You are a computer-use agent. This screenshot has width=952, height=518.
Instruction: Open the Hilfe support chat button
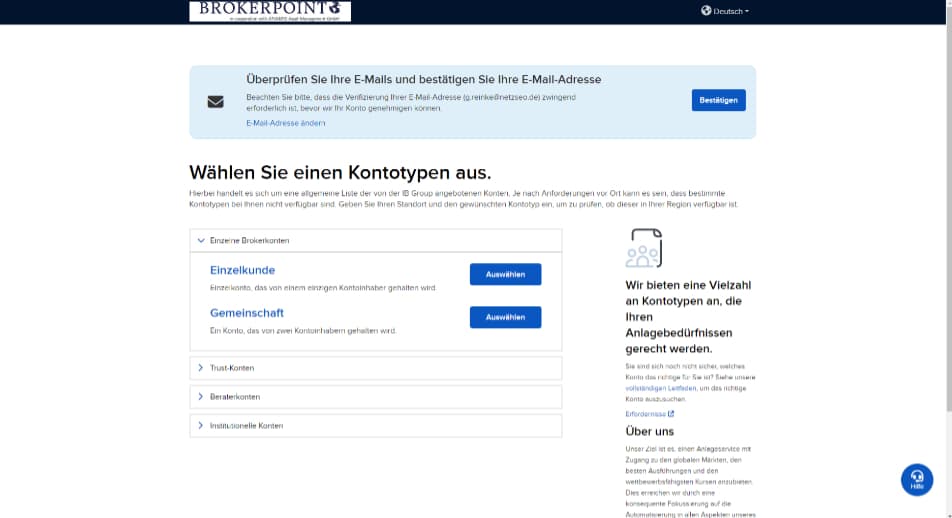click(x=917, y=480)
